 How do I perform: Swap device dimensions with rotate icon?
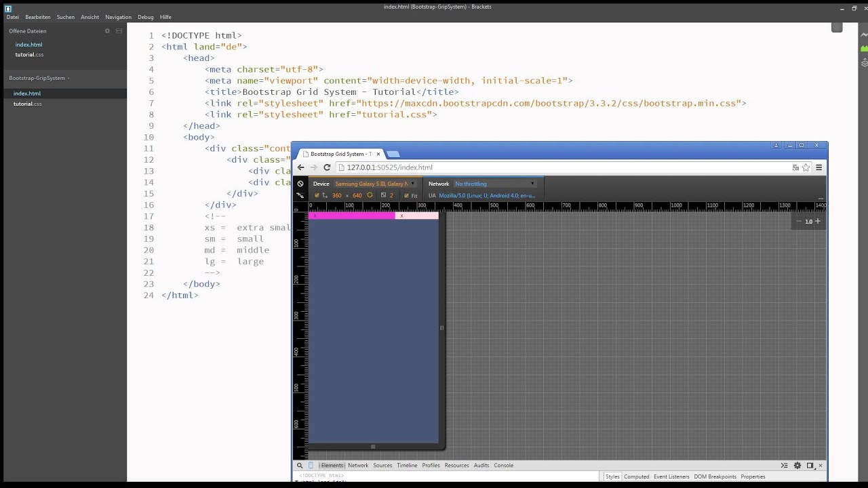coord(370,195)
